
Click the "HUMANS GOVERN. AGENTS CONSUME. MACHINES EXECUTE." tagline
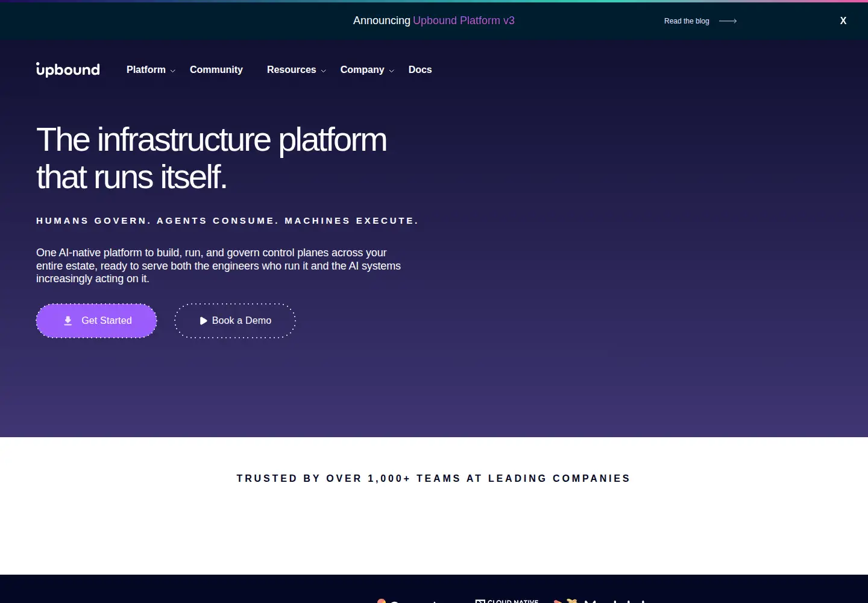coord(227,221)
